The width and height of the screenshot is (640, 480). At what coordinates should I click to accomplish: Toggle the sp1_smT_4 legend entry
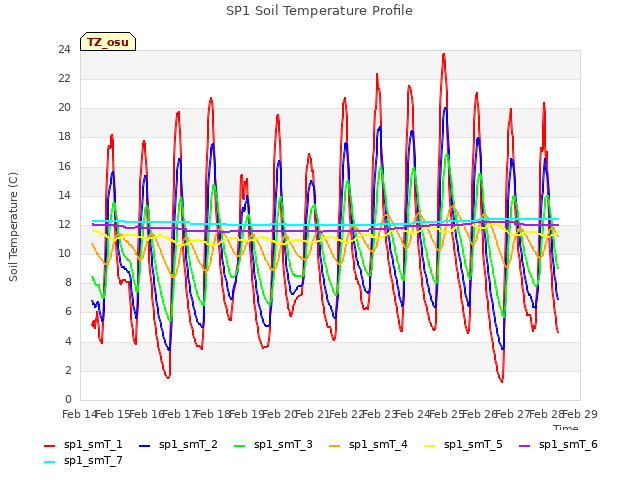[368, 444]
